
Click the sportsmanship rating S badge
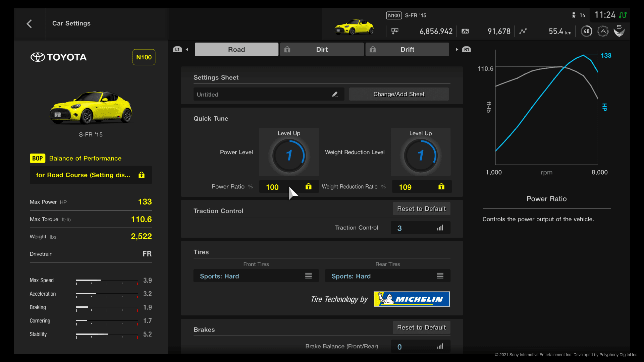pos(619,31)
